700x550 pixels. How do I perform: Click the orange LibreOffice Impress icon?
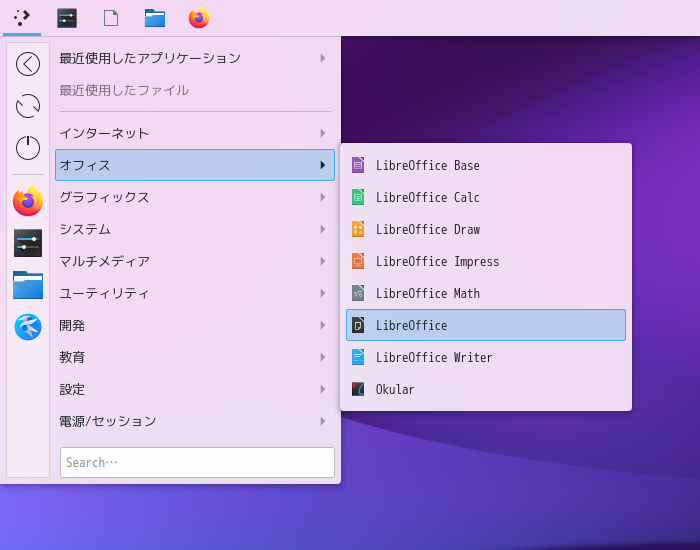pyautogui.click(x=358, y=261)
